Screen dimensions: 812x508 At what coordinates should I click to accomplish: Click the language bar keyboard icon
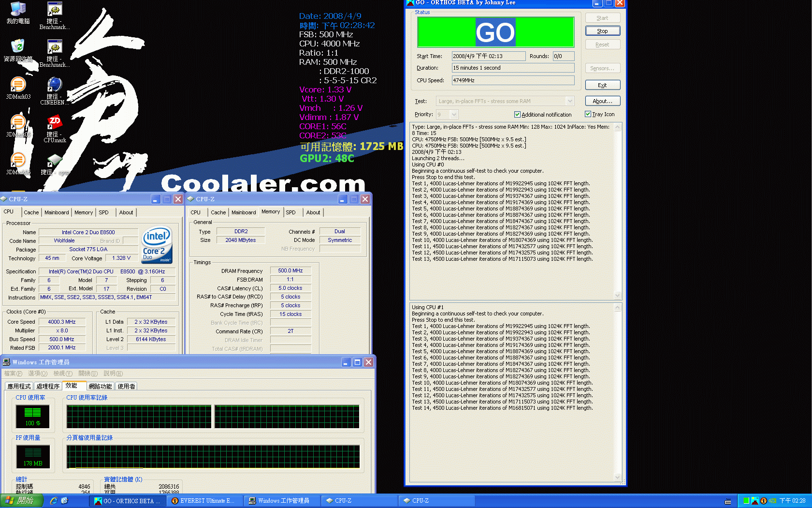point(728,501)
